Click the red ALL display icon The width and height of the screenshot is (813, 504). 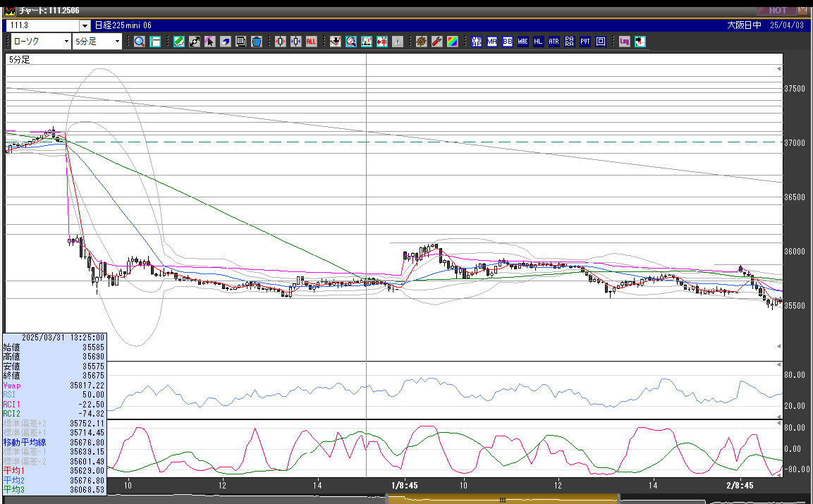coord(311,42)
